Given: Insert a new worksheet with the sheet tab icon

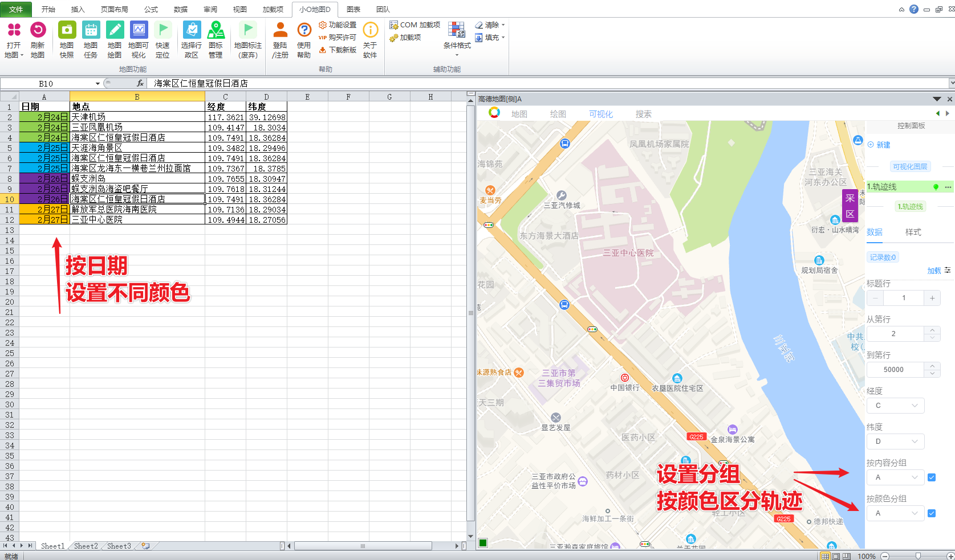Looking at the screenshot, I should pyautogui.click(x=146, y=546).
